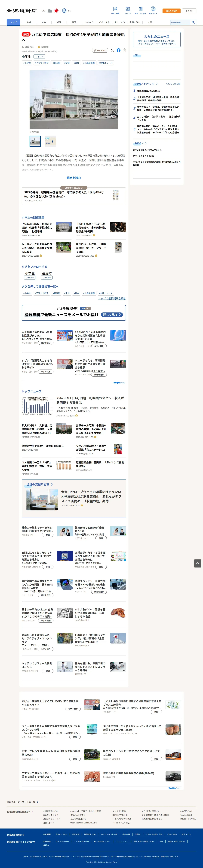The width and height of the screenshot is (203, 868).
Task: Click the あとで読む save-for-later button
Action: [x=100, y=50]
